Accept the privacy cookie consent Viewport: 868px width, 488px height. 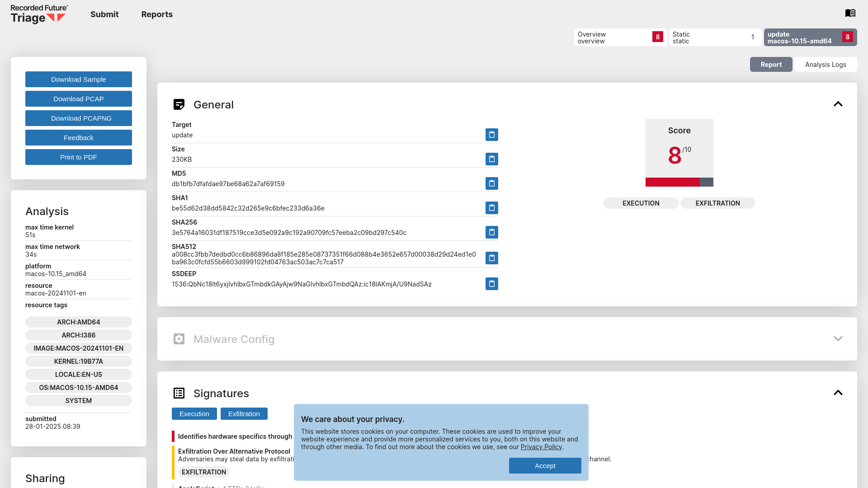tap(545, 465)
